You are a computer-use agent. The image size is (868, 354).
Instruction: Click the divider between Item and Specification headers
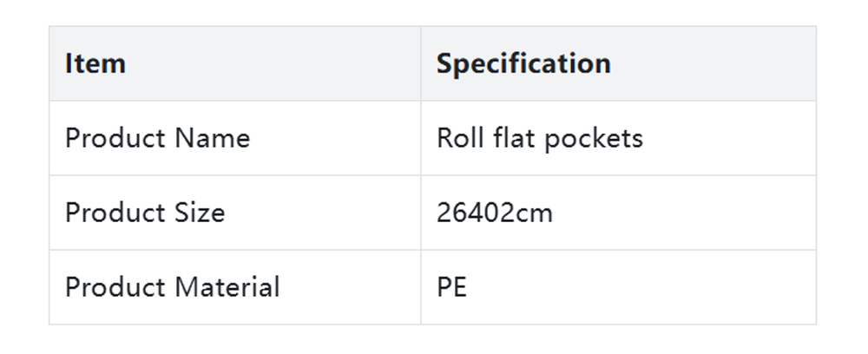(421, 64)
